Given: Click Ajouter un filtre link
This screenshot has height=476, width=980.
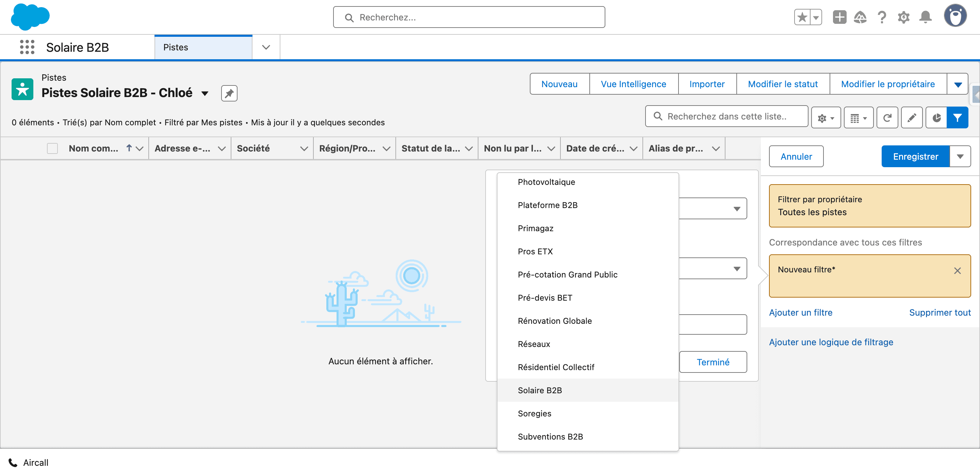Looking at the screenshot, I should tap(800, 313).
